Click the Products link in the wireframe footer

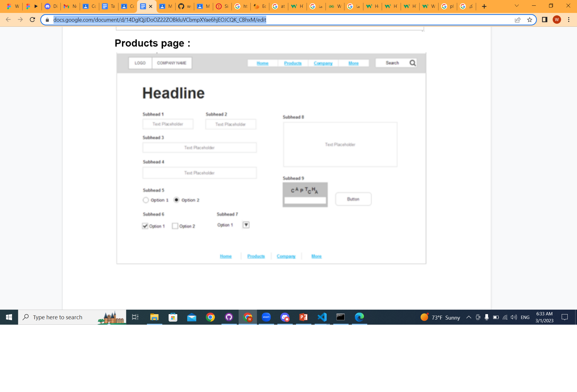click(256, 256)
